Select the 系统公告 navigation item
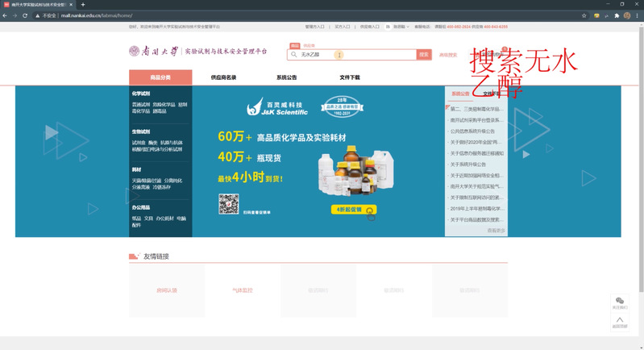 286,77
